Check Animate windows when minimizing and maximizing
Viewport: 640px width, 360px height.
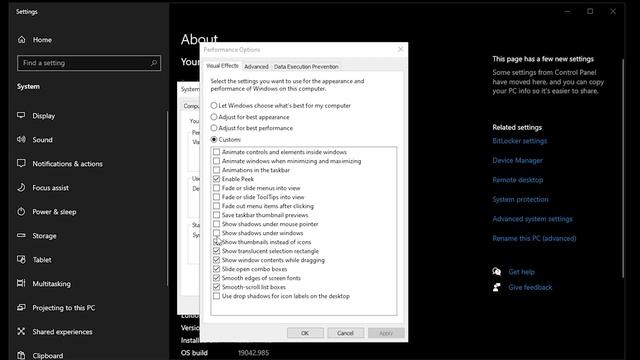pyautogui.click(x=216, y=161)
